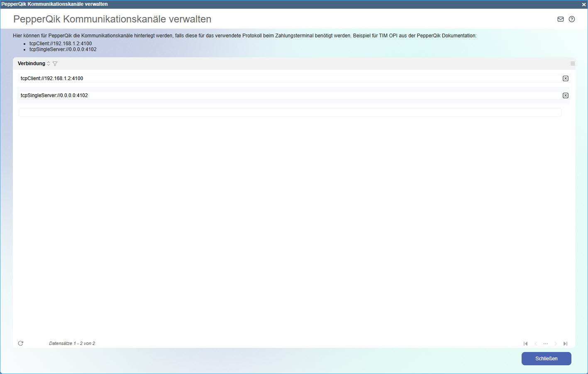
Task: Click the 'Datensätze 1 - 2 von 2' text
Action: (x=72, y=343)
